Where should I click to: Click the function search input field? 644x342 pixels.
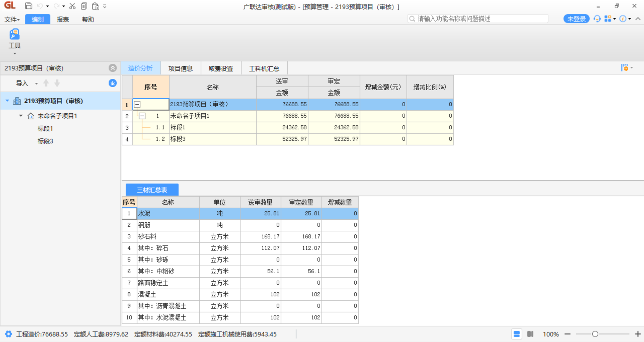coord(478,19)
